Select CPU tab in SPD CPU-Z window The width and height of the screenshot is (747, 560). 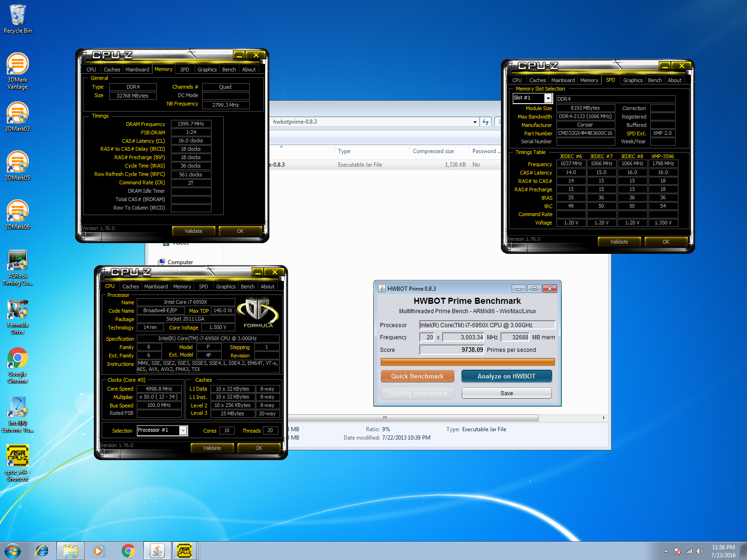[x=517, y=80]
